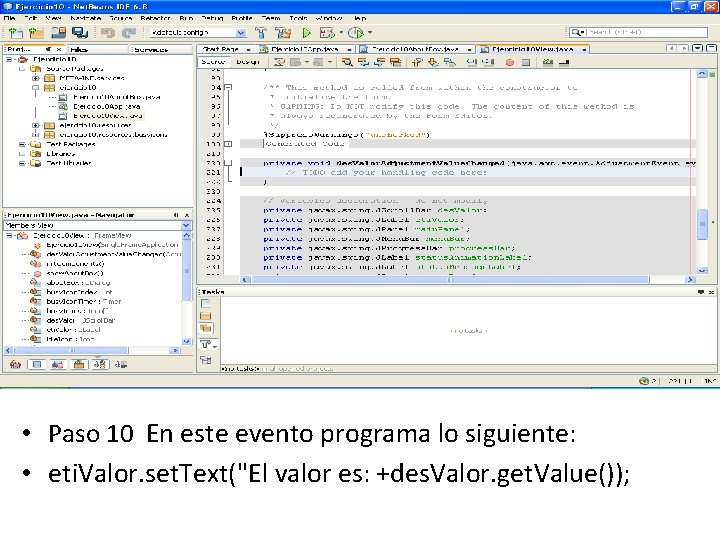Open the Tasks panel filter funnel dropdown
This screenshot has width=720, height=540.
pyautogui.click(x=208, y=344)
